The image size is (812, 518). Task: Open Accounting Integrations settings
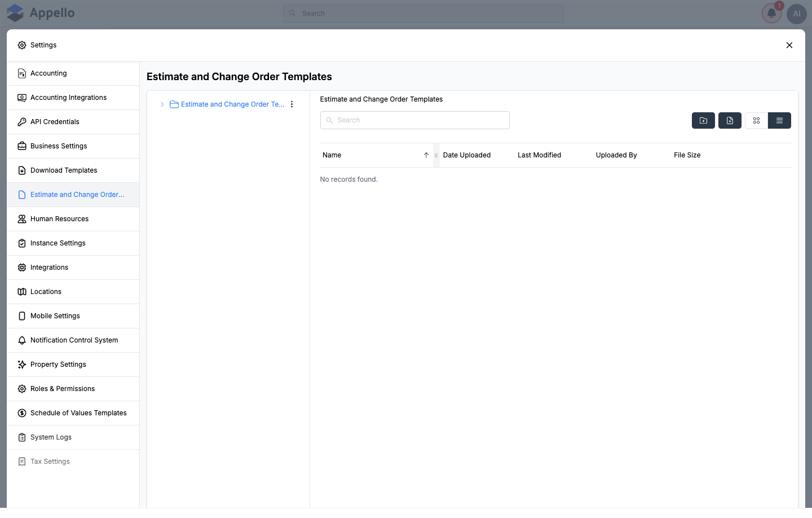tap(73, 98)
